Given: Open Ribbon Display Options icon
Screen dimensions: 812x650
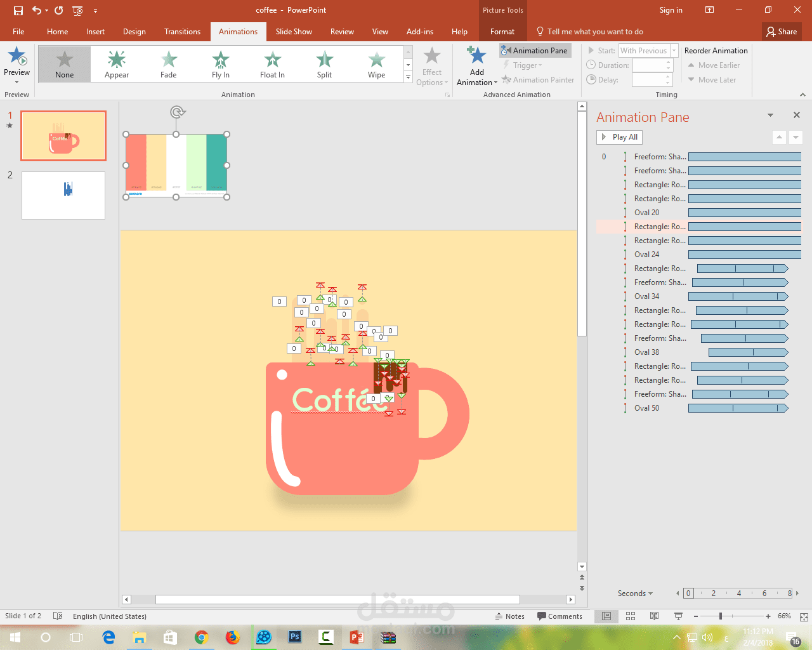Looking at the screenshot, I should tap(710, 10).
